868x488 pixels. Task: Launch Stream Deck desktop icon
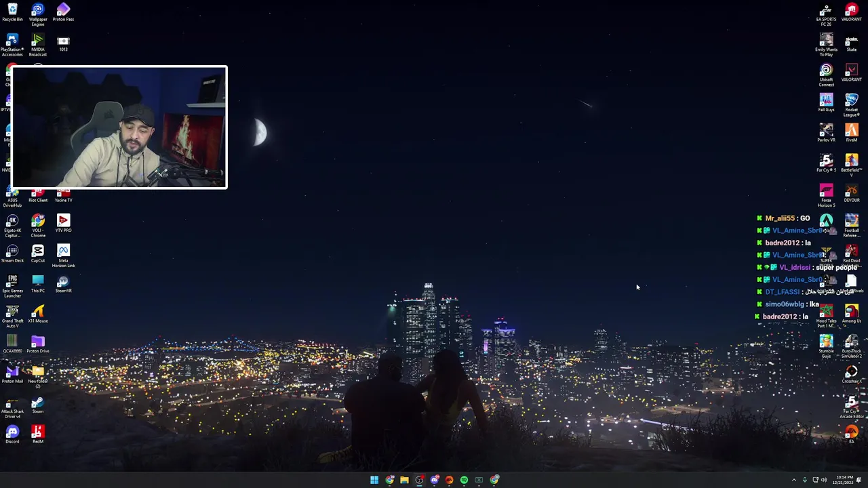12,254
